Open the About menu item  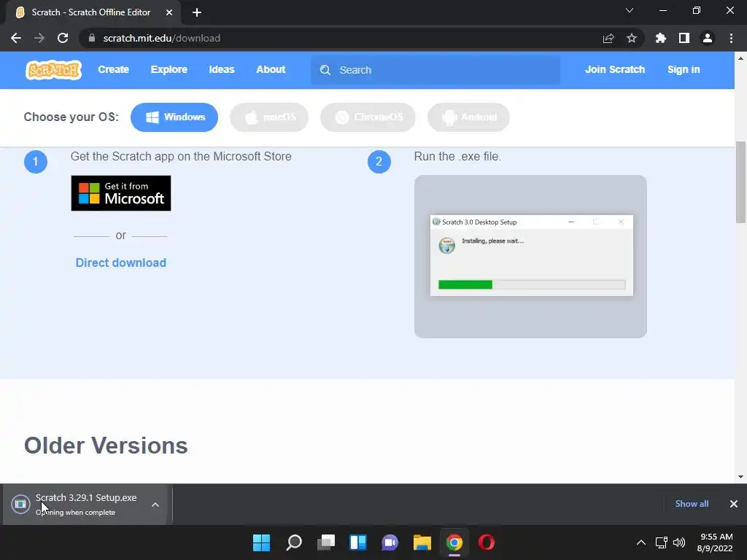tap(271, 69)
